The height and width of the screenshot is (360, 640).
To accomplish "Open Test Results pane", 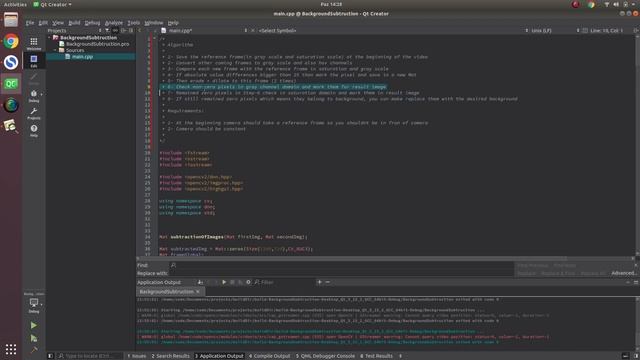I will [x=376, y=356].
